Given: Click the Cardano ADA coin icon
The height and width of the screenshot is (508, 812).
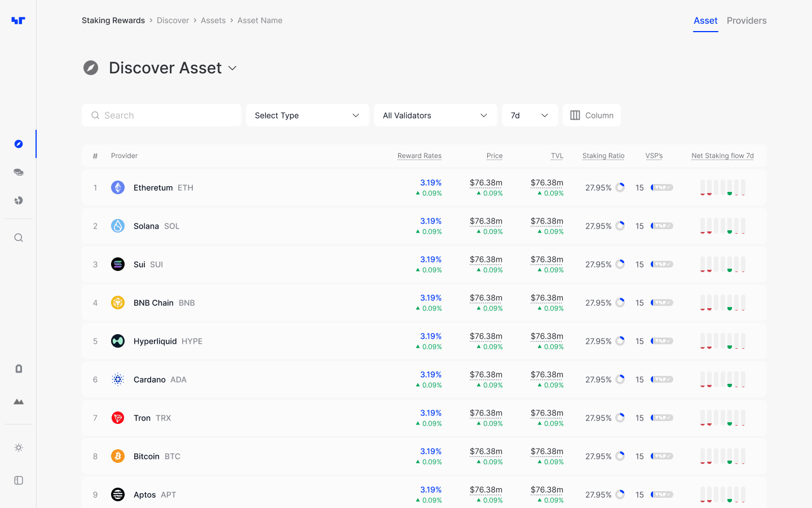Looking at the screenshot, I should click(118, 379).
